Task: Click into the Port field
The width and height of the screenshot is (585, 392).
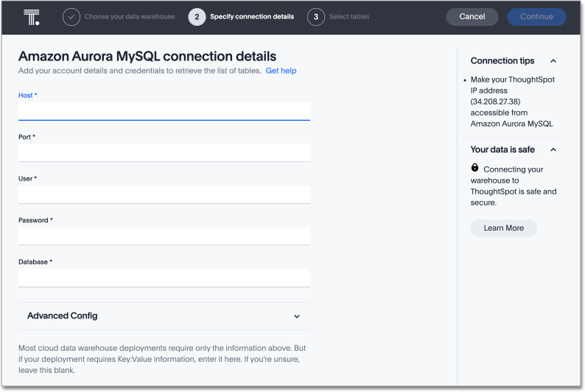Action: coord(164,153)
